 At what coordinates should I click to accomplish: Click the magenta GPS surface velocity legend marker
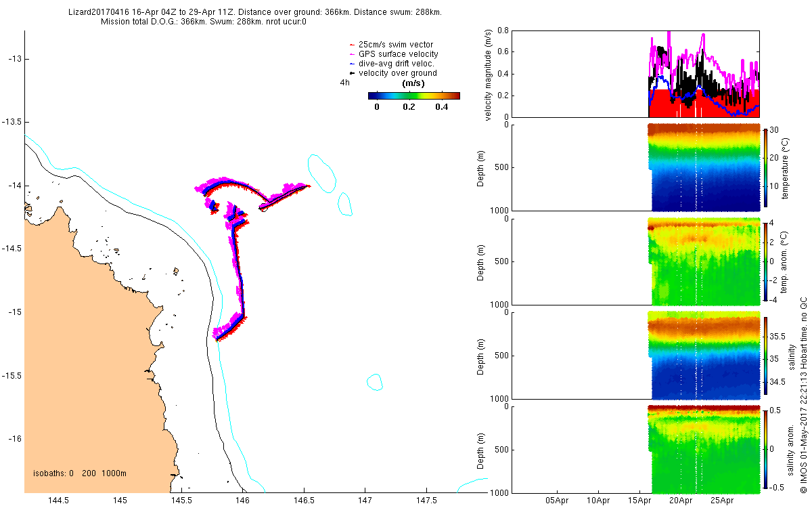(x=352, y=54)
